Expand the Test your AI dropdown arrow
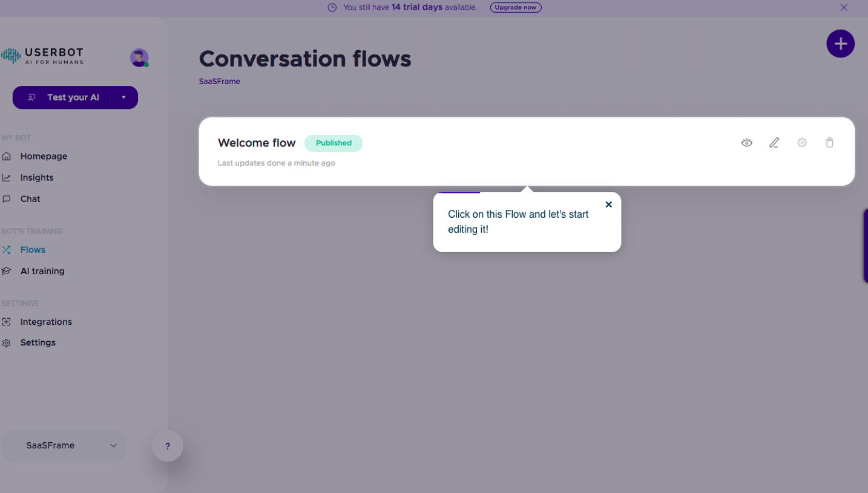Image resolution: width=868 pixels, height=493 pixels. [x=123, y=97]
